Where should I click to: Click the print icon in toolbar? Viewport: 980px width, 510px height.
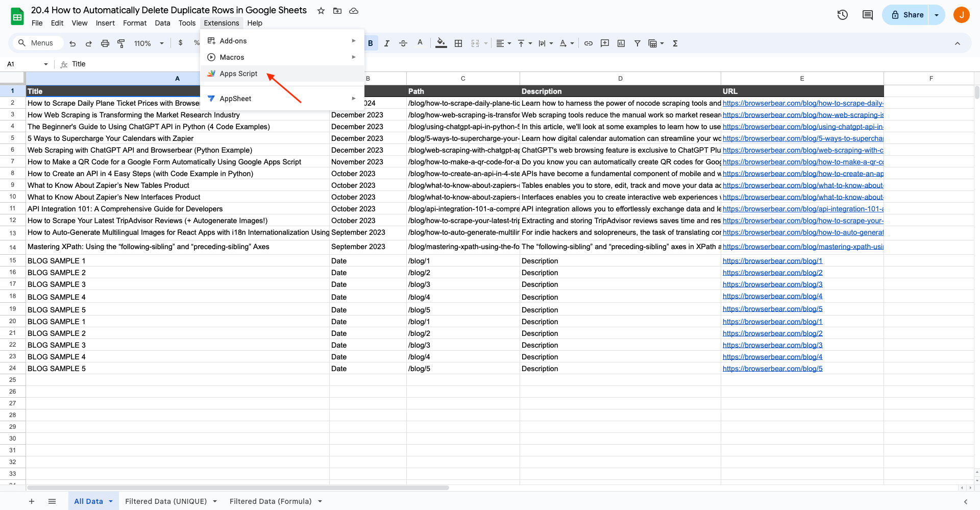click(105, 43)
